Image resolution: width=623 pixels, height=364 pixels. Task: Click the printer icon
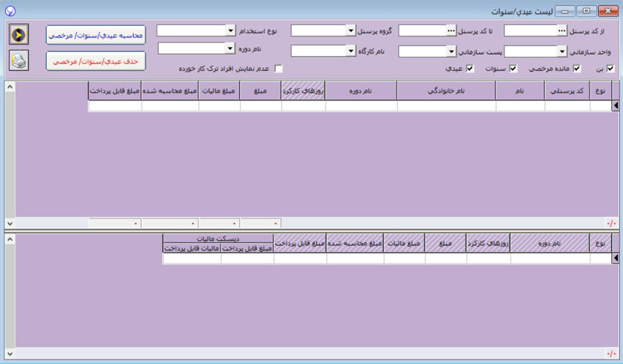point(19,61)
